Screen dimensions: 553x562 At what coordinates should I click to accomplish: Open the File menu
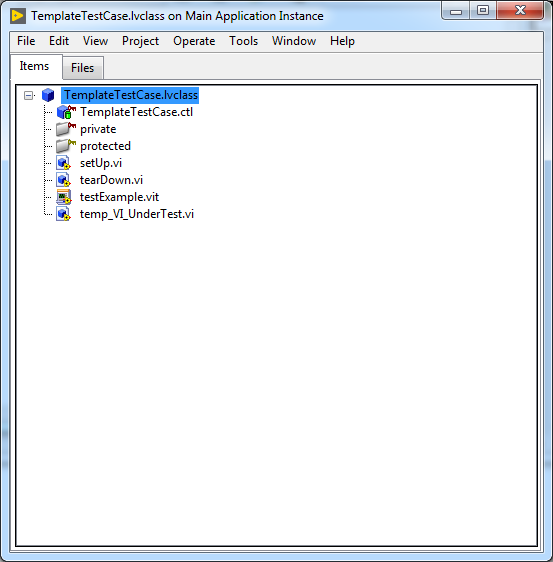26,41
